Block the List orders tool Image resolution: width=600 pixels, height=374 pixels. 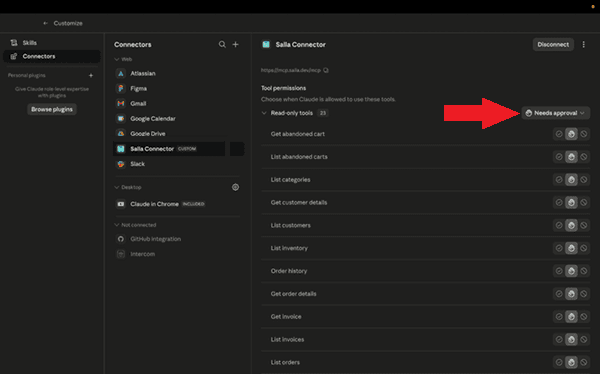584,362
